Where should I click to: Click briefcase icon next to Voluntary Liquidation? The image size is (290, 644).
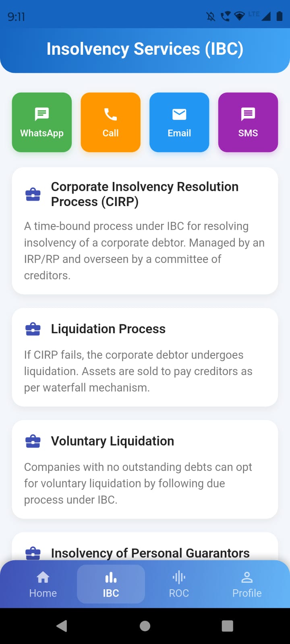coord(33,441)
